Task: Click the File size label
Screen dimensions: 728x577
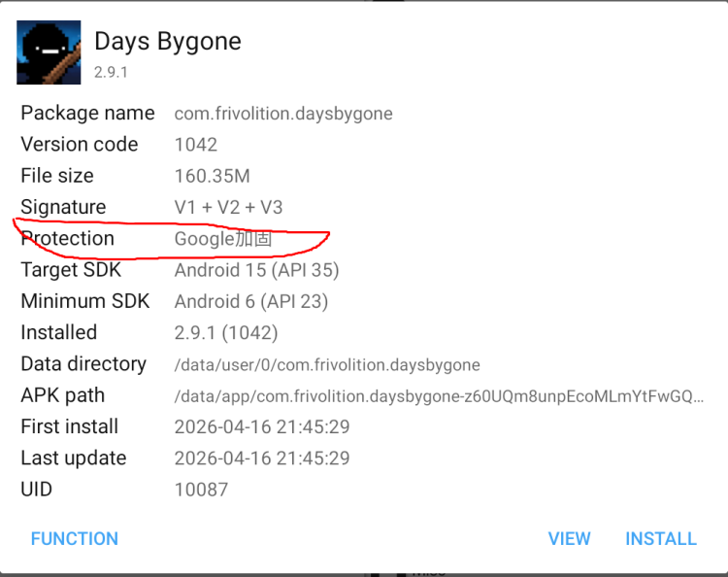Action: pos(57,176)
